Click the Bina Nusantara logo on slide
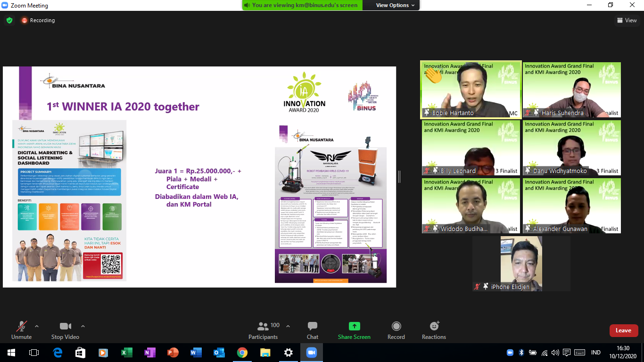 (x=73, y=81)
